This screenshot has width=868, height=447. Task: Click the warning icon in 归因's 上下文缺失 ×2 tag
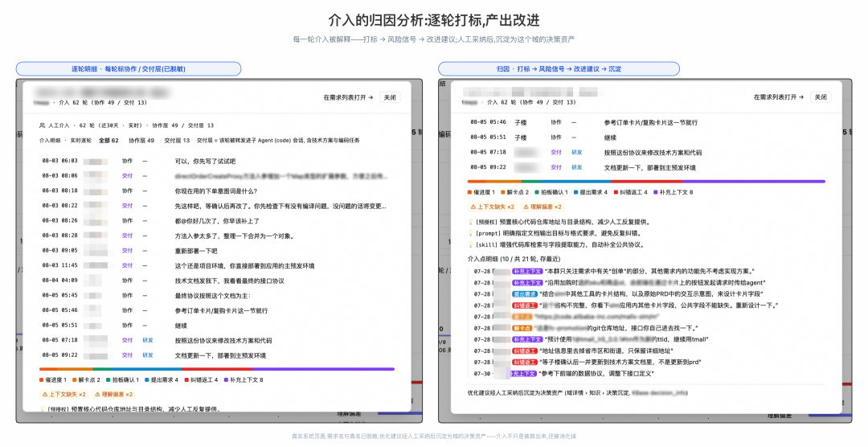(x=473, y=207)
